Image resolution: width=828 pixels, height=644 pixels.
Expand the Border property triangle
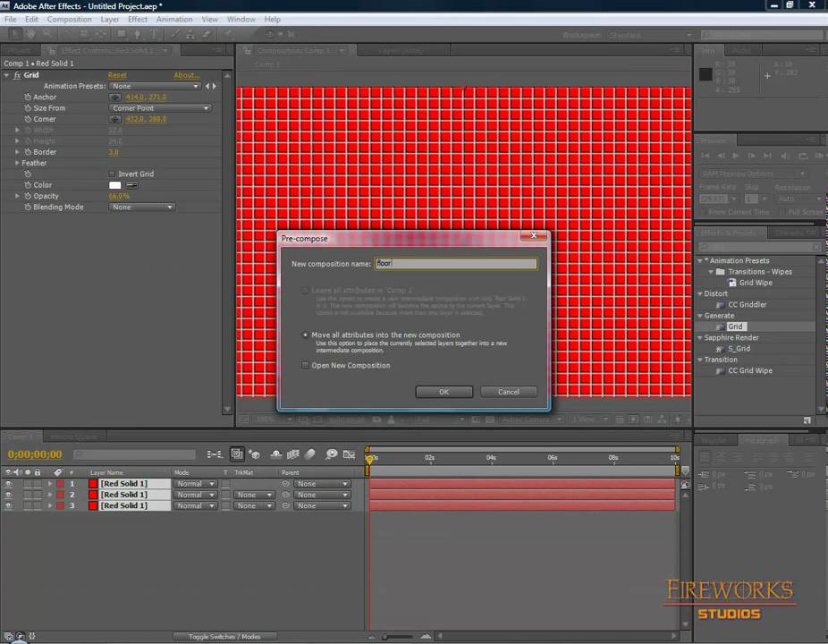tap(17, 152)
